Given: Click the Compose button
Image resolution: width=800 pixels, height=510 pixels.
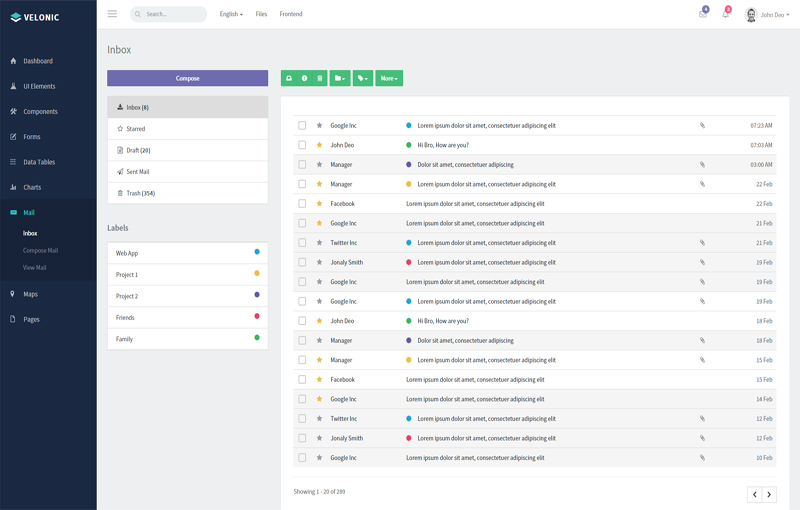Looking at the screenshot, I should (187, 78).
